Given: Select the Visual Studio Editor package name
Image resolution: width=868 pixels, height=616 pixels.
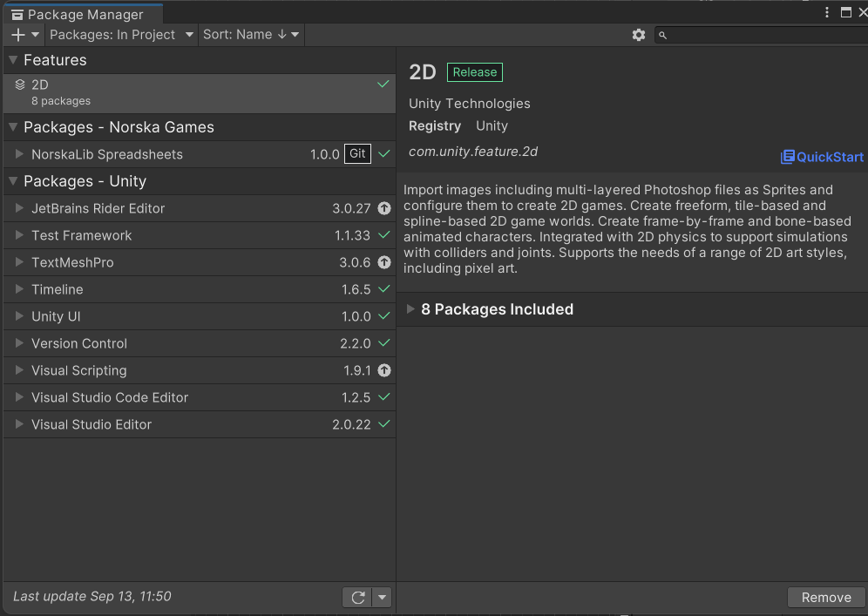Looking at the screenshot, I should (x=92, y=424).
